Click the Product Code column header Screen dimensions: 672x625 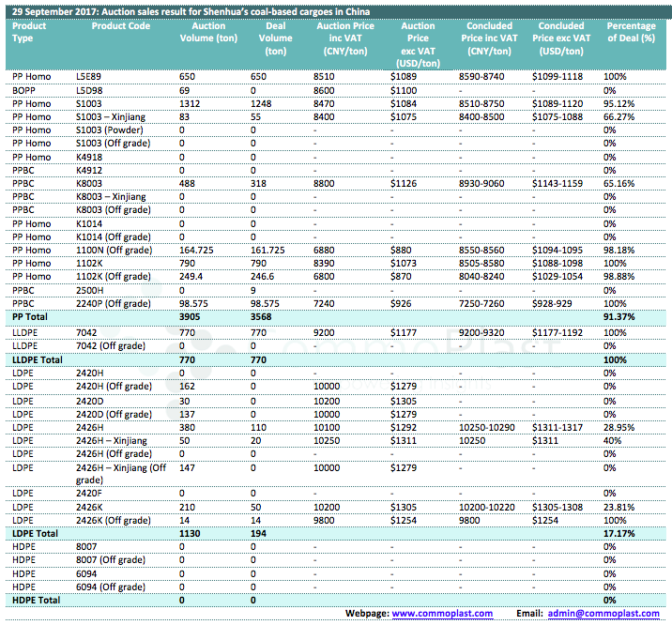point(120,26)
